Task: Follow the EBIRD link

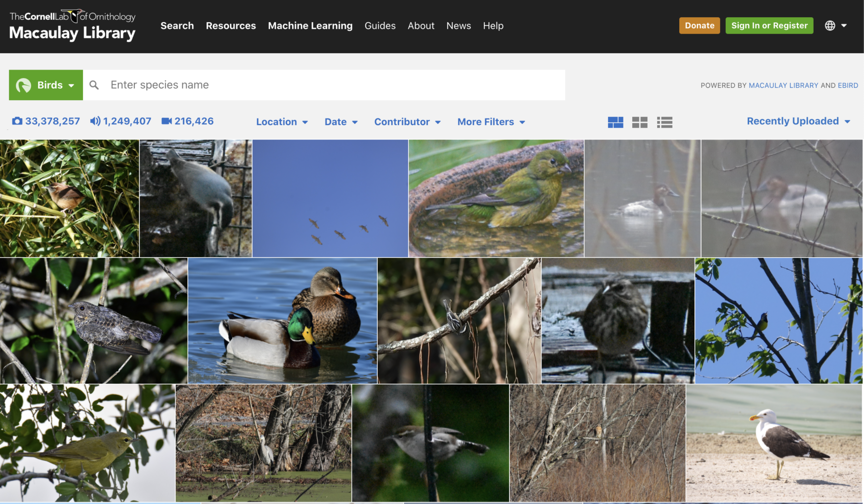Action: [848, 85]
